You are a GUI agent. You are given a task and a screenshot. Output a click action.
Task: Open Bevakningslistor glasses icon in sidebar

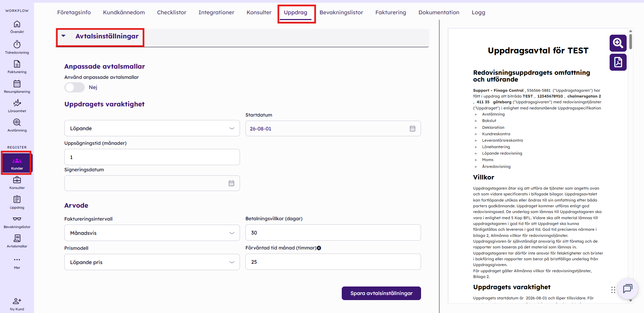point(17,219)
